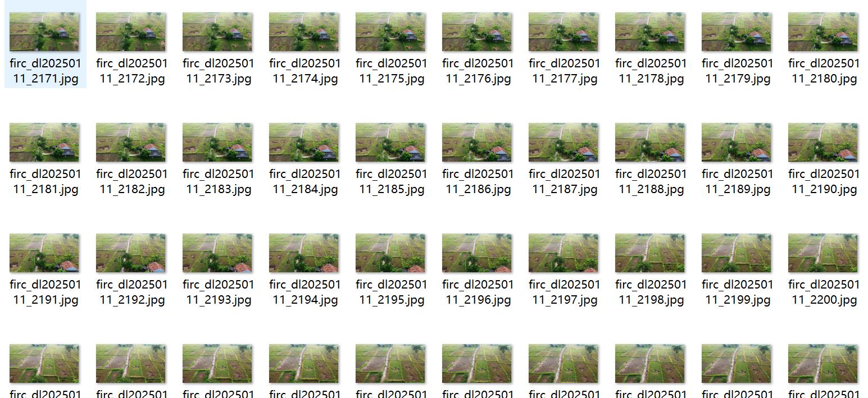Choose thumbnail firc_dl20250111_2195.jpg
The height and width of the screenshot is (398, 868).
tap(390, 253)
